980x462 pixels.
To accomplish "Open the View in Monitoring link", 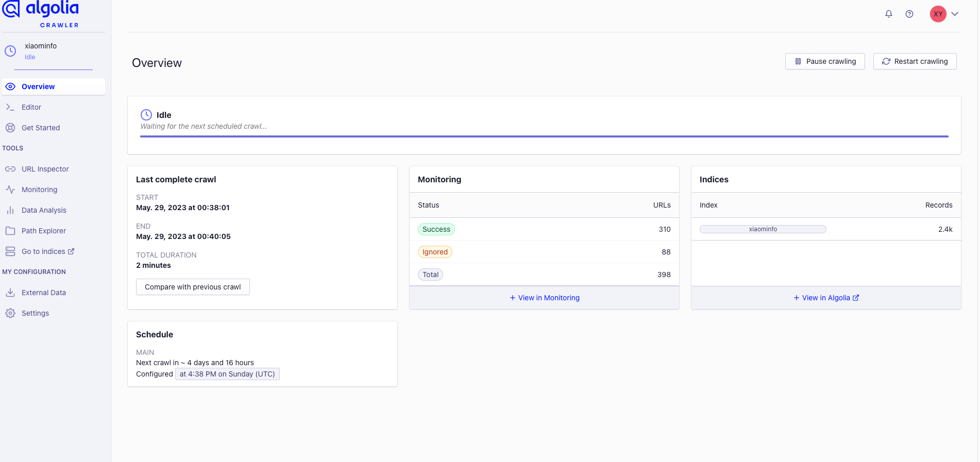I will pos(544,298).
